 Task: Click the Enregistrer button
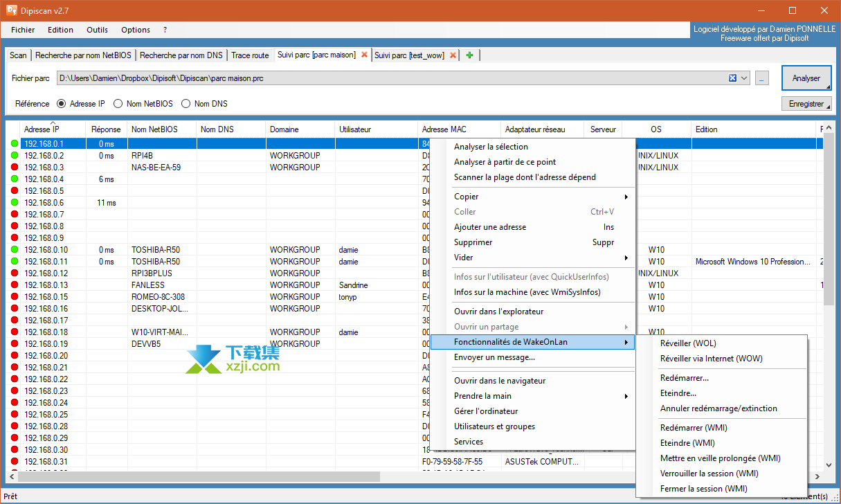click(x=806, y=104)
